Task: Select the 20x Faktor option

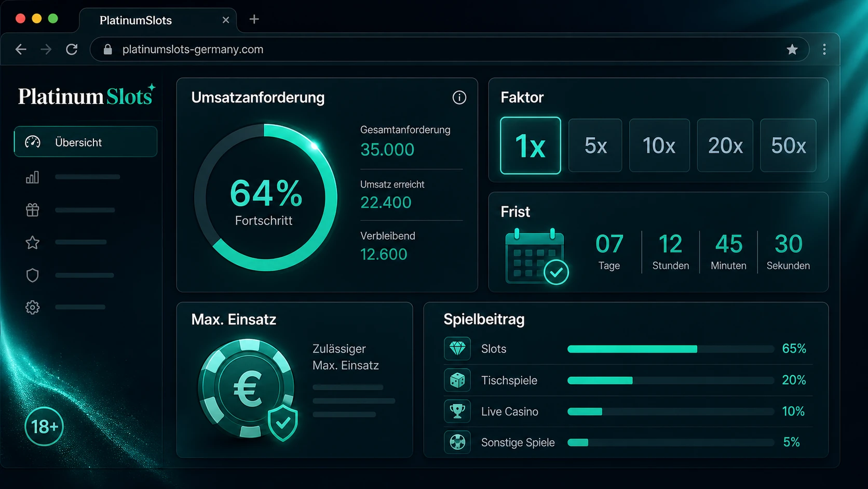Action: (725, 146)
